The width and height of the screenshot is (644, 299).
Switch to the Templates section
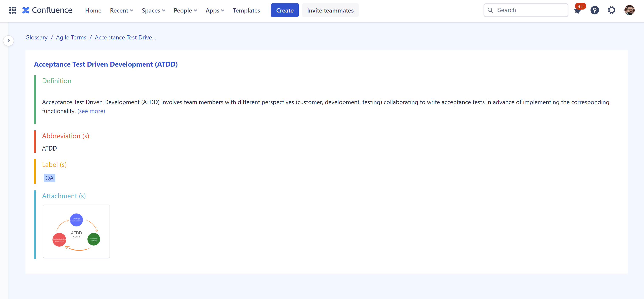pos(246,10)
